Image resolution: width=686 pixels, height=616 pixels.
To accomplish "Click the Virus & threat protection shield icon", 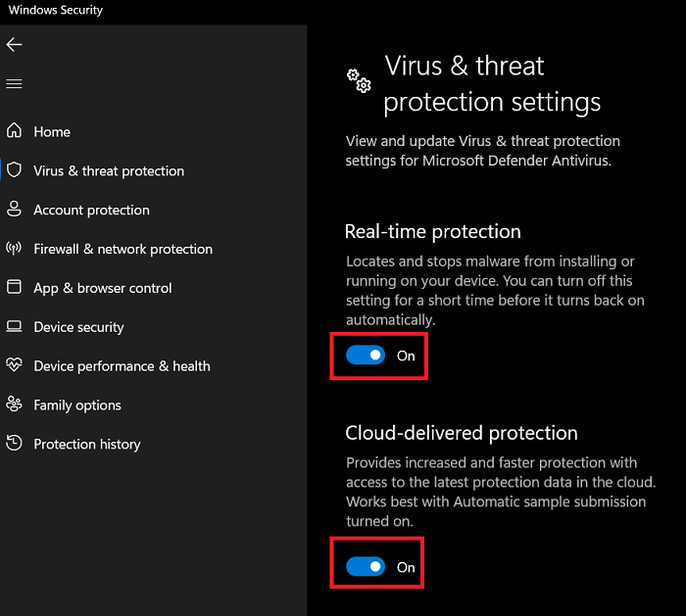I will tap(14, 170).
